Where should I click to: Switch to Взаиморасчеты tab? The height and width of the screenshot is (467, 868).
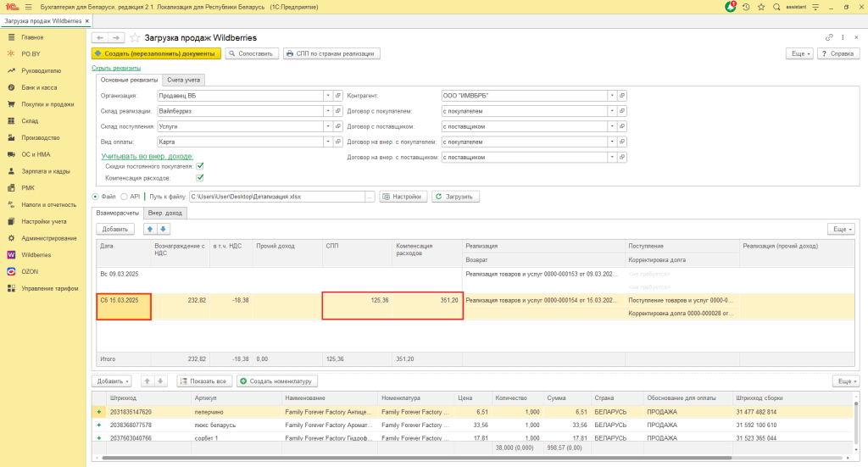tap(117, 213)
